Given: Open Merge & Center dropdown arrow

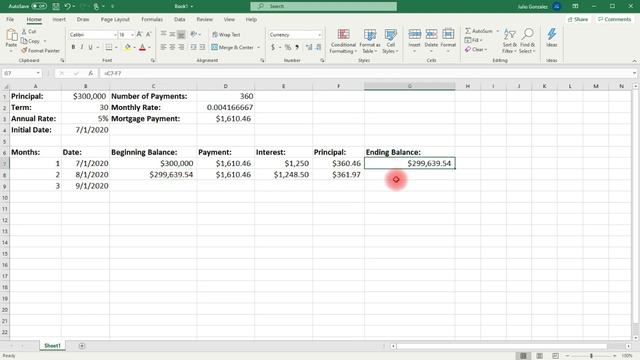Looking at the screenshot, I should 258,47.
